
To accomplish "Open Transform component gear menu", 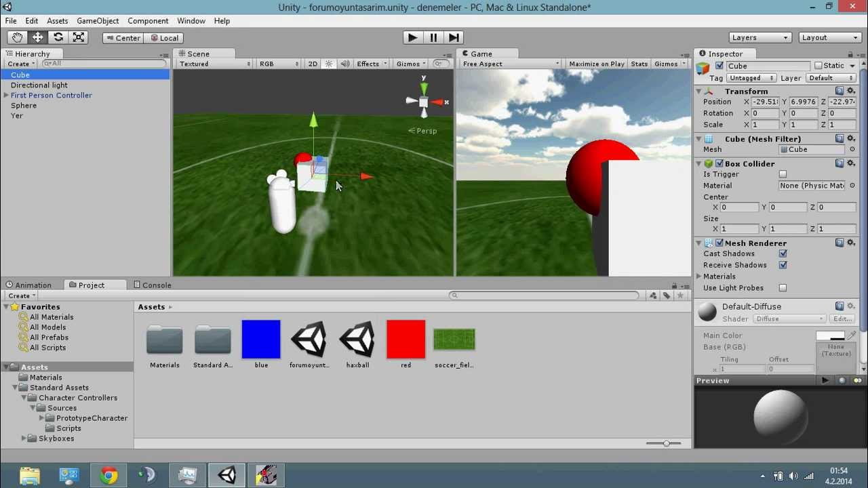I will (851, 91).
